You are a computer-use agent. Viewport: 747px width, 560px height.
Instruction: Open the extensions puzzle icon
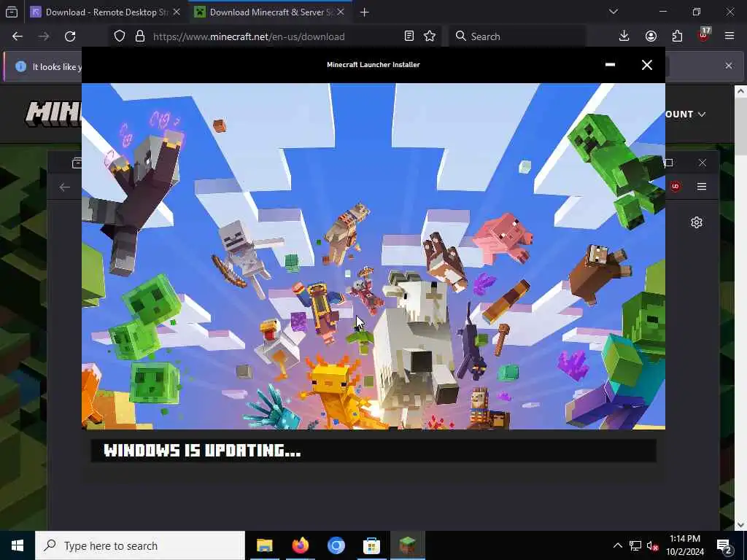click(x=677, y=36)
